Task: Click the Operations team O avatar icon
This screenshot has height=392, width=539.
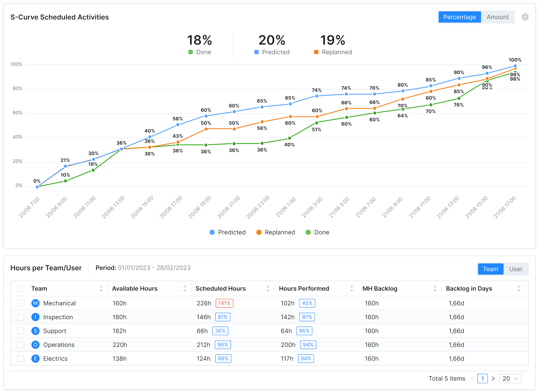Action: click(35, 345)
